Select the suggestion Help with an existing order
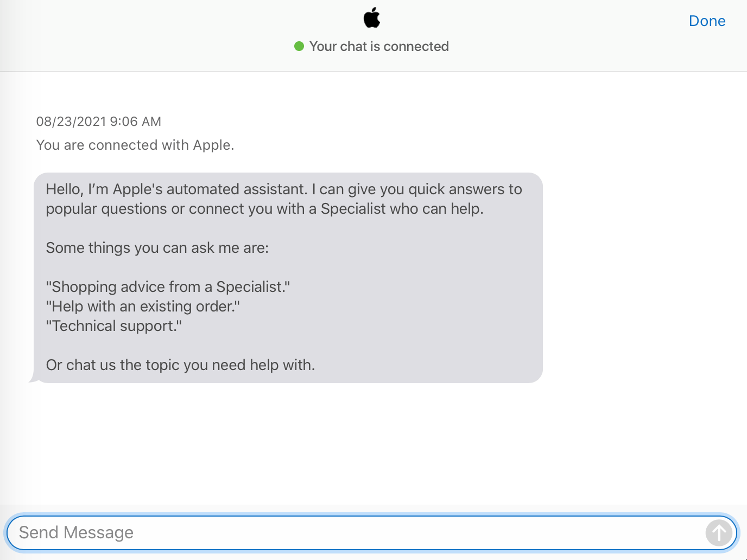Image resolution: width=747 pixels, height=560 pixels. (142, 306)
